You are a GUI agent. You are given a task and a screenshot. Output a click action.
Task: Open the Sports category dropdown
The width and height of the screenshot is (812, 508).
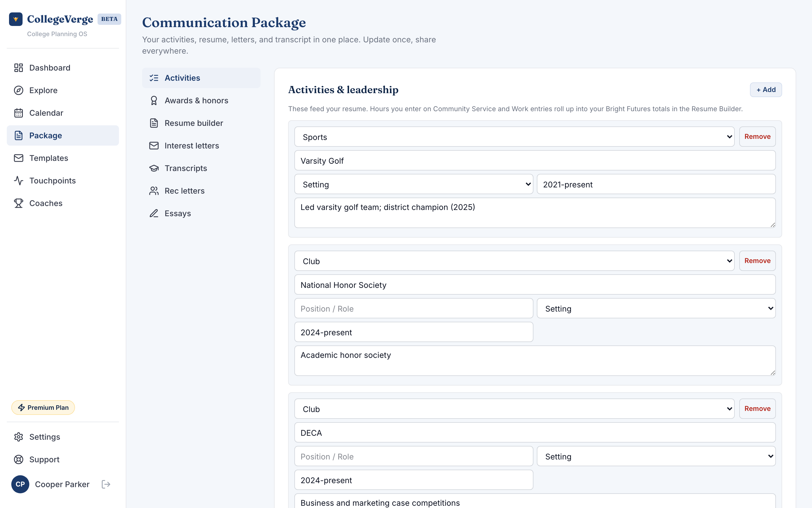[514, 137]
